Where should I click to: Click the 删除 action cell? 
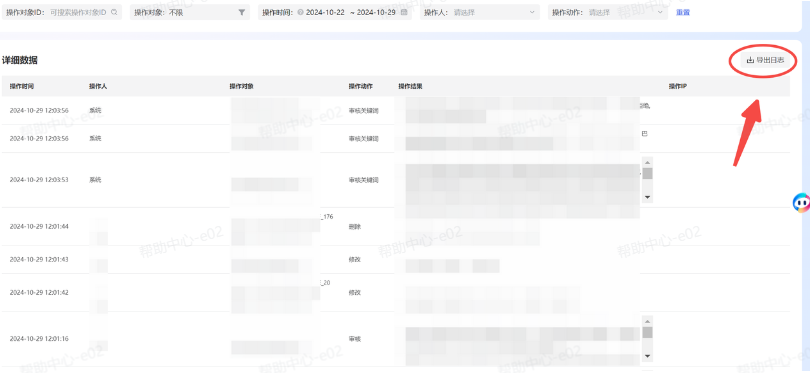[355, 227]
